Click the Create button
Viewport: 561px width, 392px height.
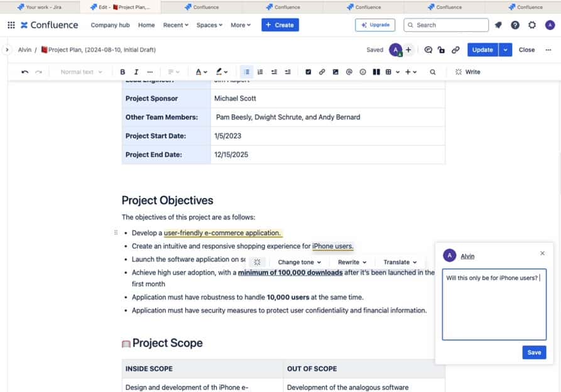pos(280,25)
